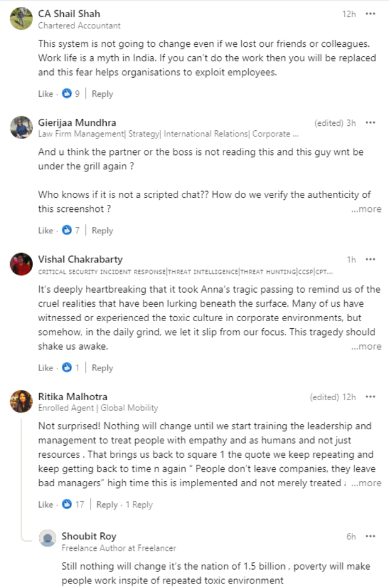Viewport: 389px width, 588px height.
Task: View reactions on Gierijaa Mundhra's comment
Action: (x=68, y=230)
